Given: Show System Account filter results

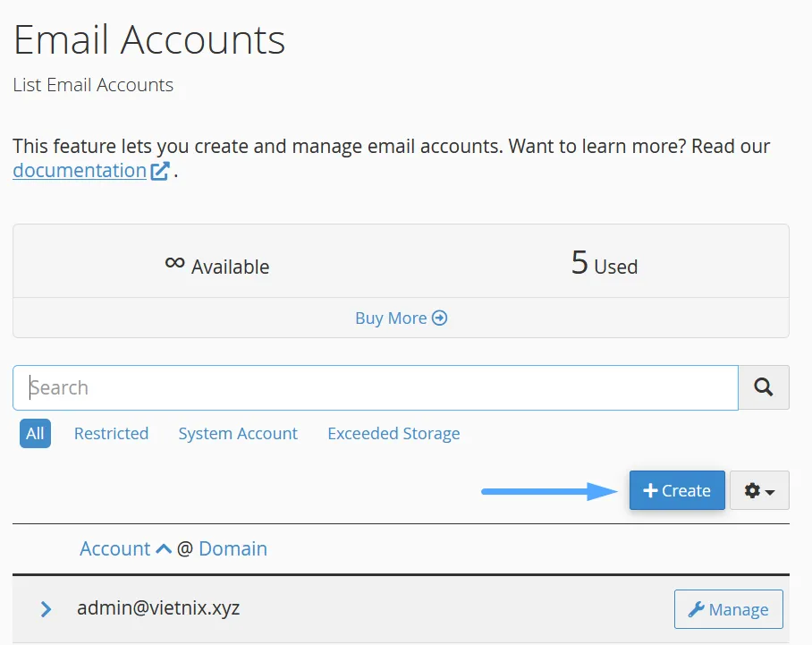Looking at the screenshot, I should 238,434.
